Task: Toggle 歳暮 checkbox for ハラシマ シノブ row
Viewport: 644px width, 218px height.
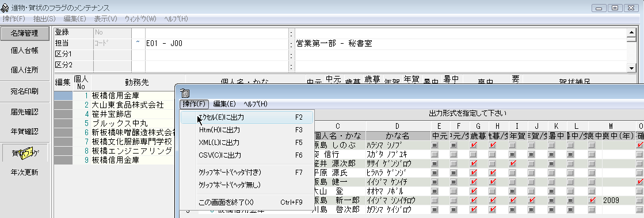Action: point(474,146)
